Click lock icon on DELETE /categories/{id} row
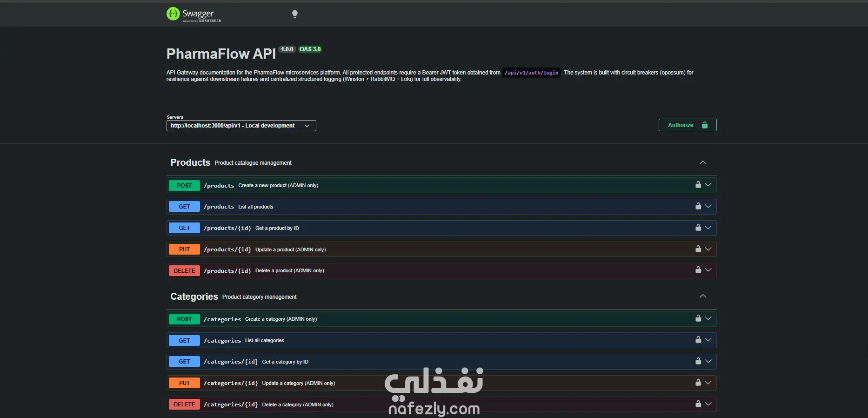 pos(698,404)
